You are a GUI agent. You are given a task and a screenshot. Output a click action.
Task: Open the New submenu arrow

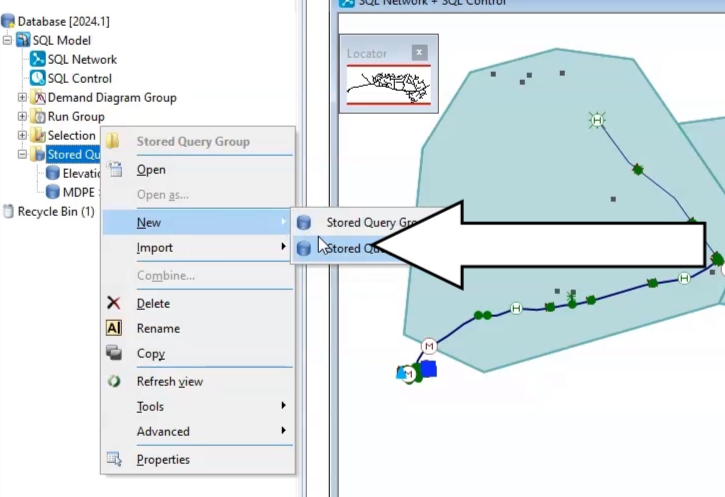tap(283, 222)
